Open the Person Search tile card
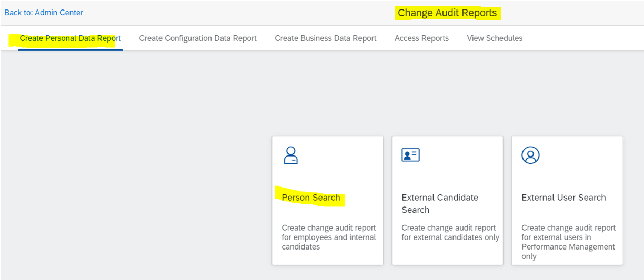 [x=327, y=201]
